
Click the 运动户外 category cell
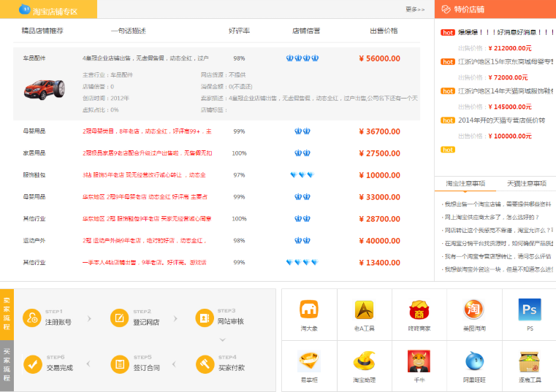pos(34,241)
